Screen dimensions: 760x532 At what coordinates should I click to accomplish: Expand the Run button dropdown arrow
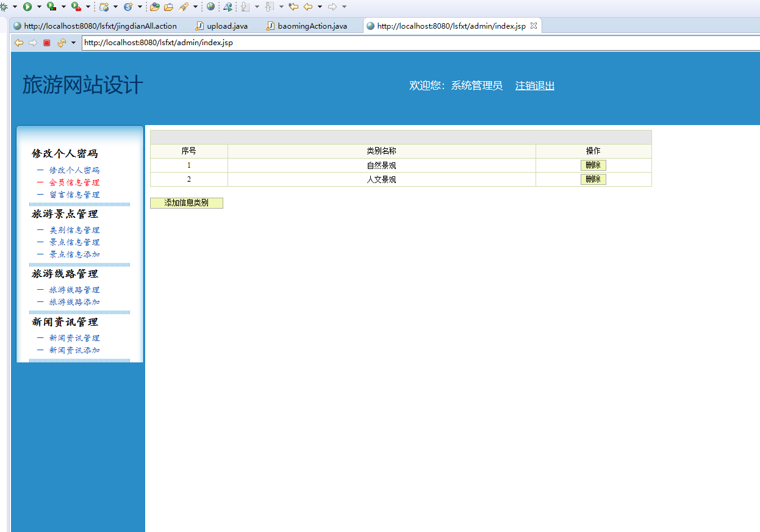pos(39,7)
